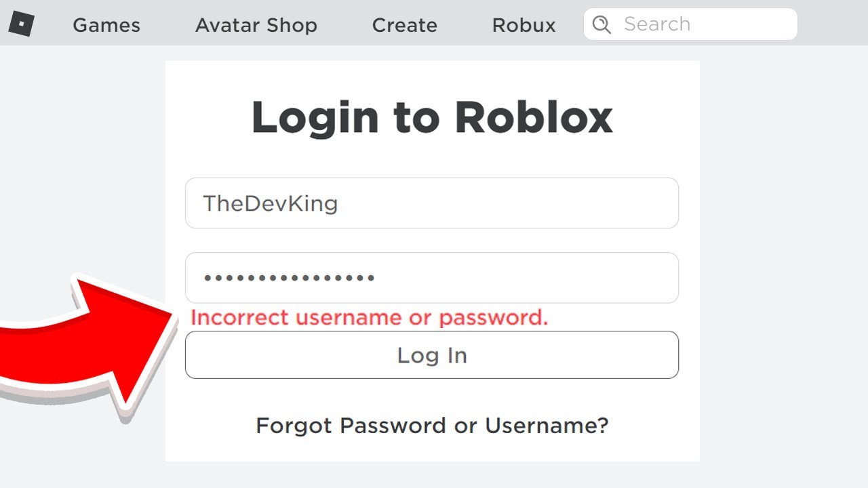Image resolution: width=868 pixels, height=488 pixels.
Task: Go to the Avatar Shop page
Action: 256,25
